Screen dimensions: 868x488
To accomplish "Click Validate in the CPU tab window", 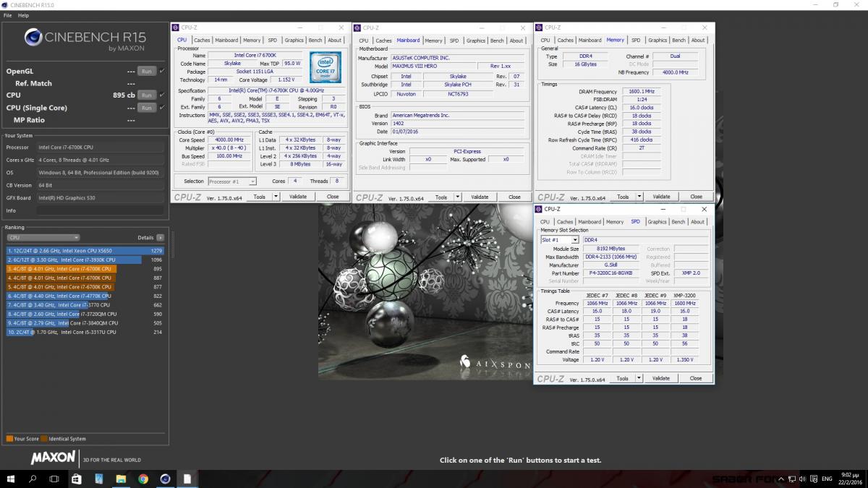I will point(297,197).
